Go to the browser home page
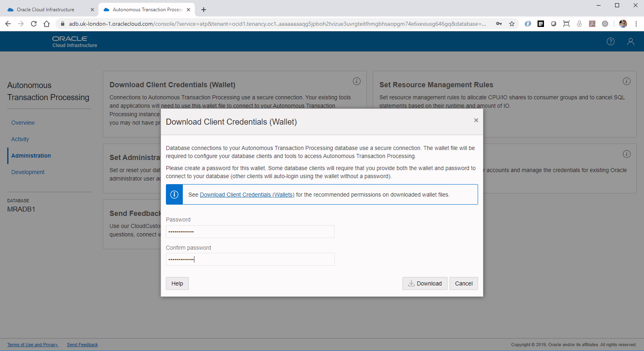 [47, 24]
